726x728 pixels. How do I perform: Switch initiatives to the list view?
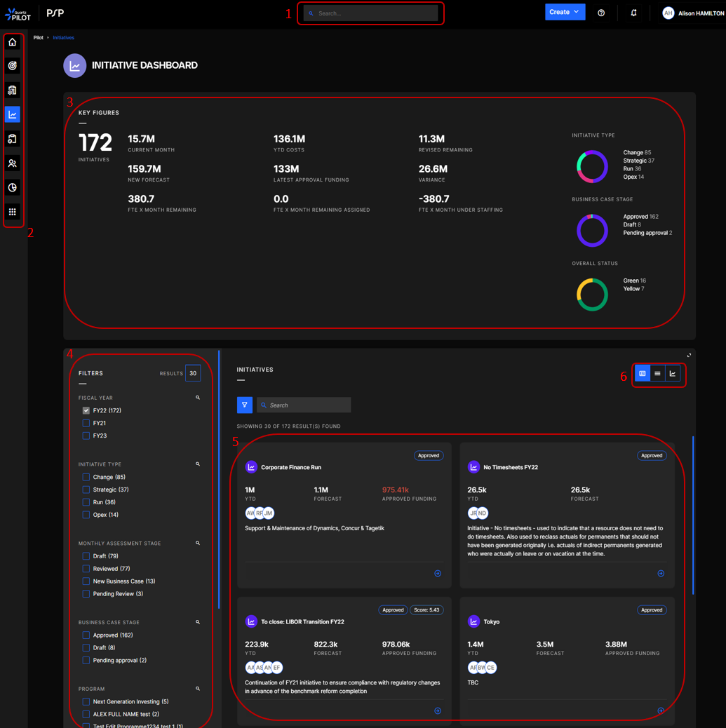click(657, 374)
